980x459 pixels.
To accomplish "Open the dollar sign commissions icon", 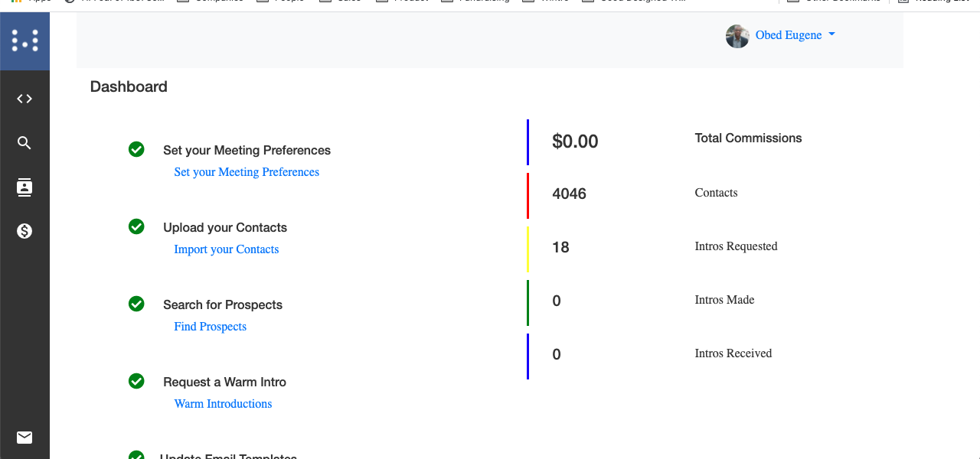I will [x=24, y=231].
